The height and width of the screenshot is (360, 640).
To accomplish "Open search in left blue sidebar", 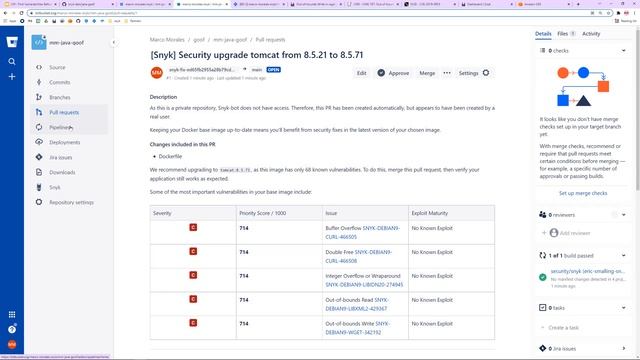I will [x=12, y=61].
